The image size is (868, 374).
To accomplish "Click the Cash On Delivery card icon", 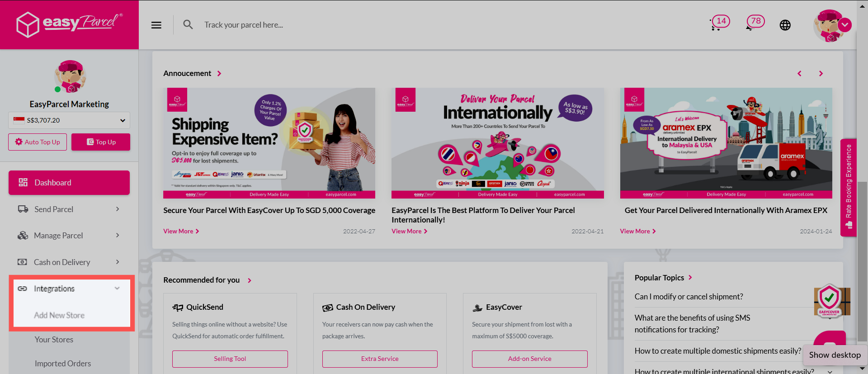I will tap(328, 308).
